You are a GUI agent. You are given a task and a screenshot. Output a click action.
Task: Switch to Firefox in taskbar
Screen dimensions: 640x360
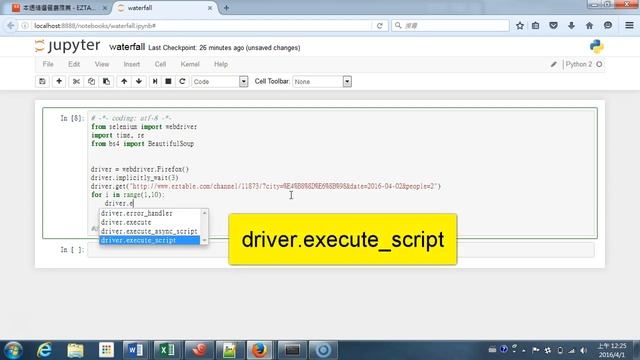click(260, 350)
